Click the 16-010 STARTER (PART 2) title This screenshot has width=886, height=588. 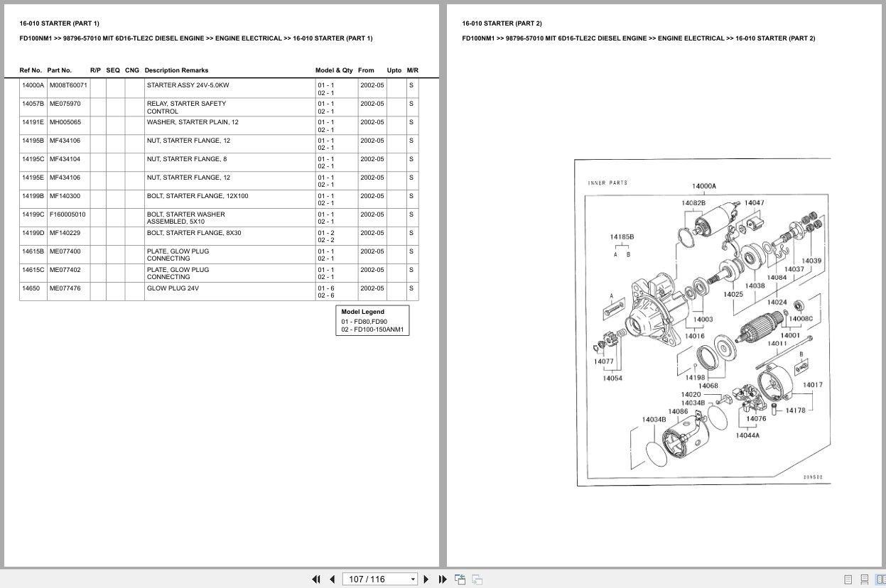(502, 23)
